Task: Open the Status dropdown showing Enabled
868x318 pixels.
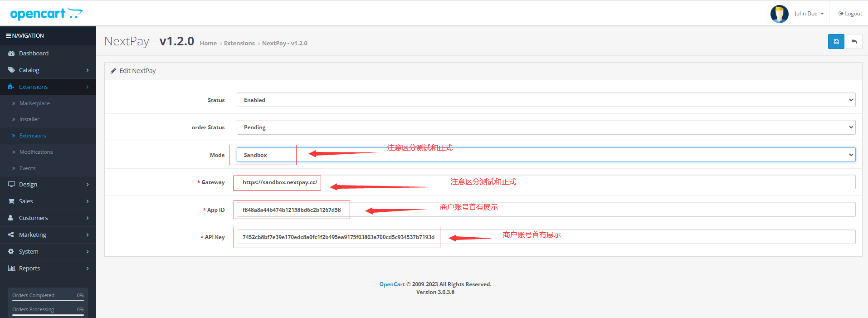Action: click(546, 100)
